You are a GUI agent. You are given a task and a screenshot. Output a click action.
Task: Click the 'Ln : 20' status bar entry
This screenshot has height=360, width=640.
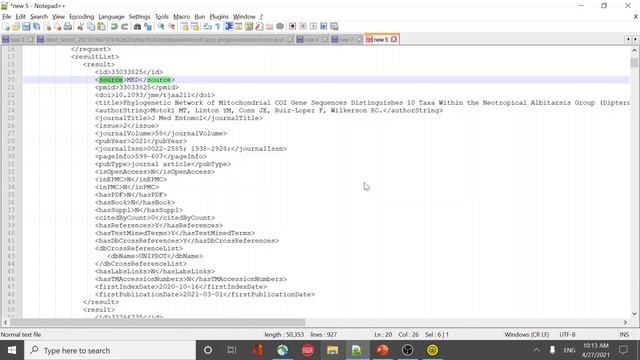383,335
